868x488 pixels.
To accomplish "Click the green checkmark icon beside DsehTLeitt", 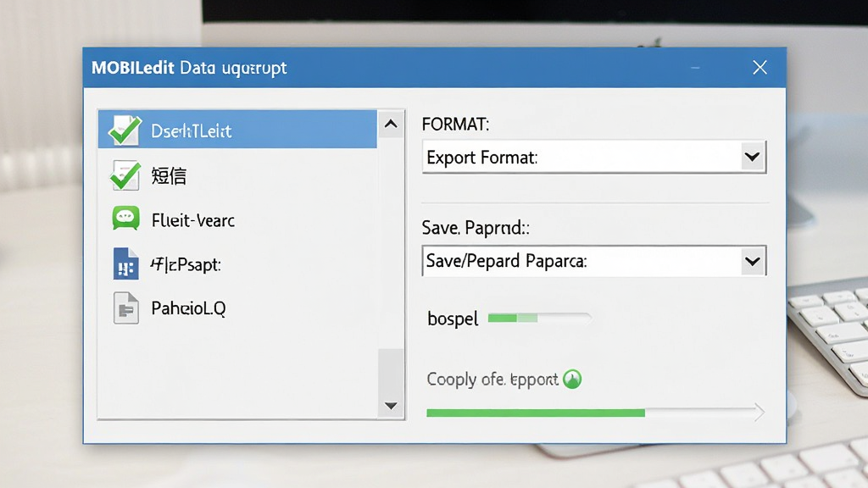I will [x=125, y=130].
